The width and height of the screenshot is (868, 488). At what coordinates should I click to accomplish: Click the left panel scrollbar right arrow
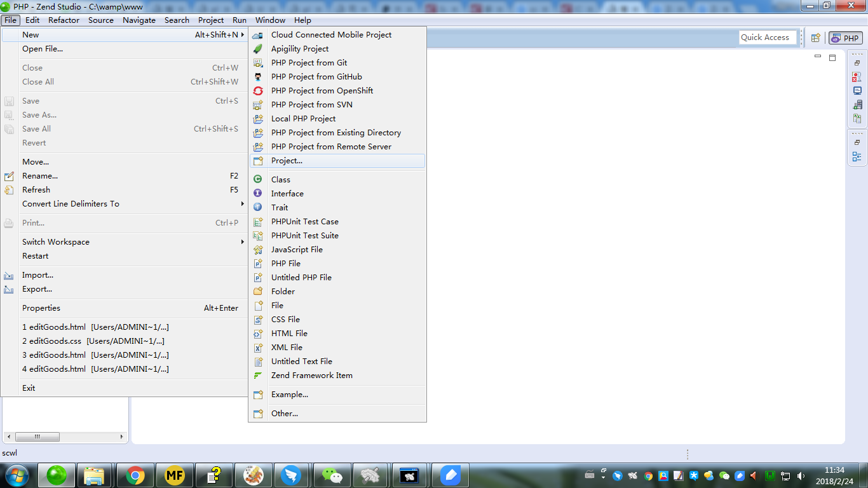coord(123,437)
